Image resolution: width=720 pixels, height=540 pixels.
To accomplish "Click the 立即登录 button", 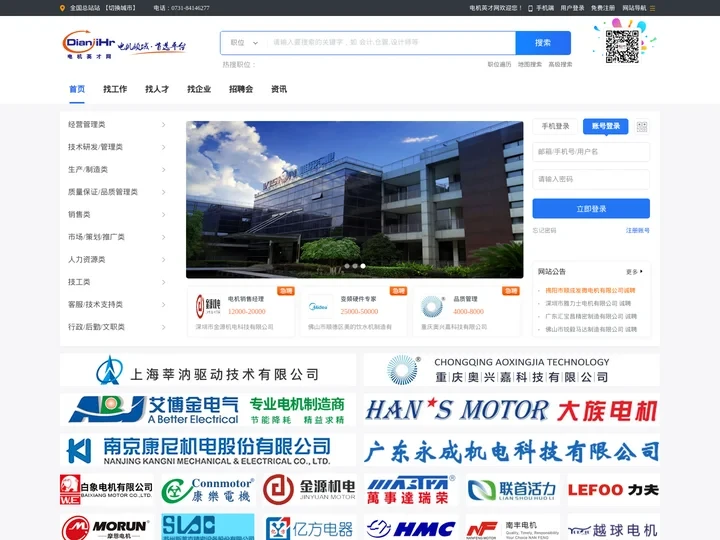I will pyautogui.click(x=591, y=208).
